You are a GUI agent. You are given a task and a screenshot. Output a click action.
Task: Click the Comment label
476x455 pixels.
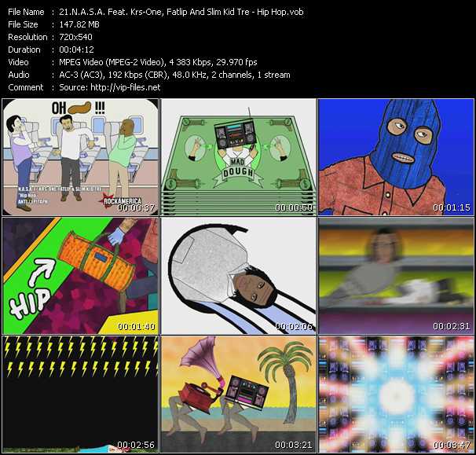point(26,87)
